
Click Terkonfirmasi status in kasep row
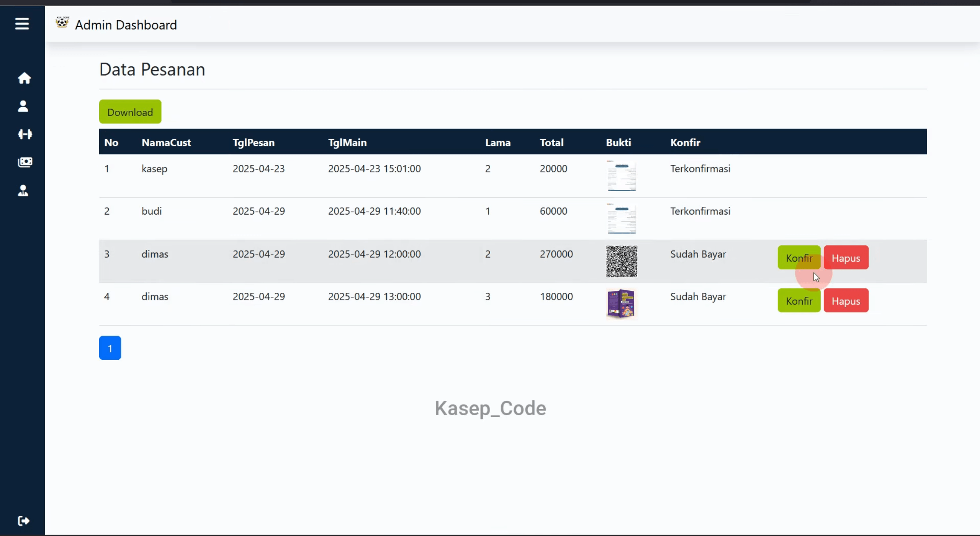click(700, 169)
